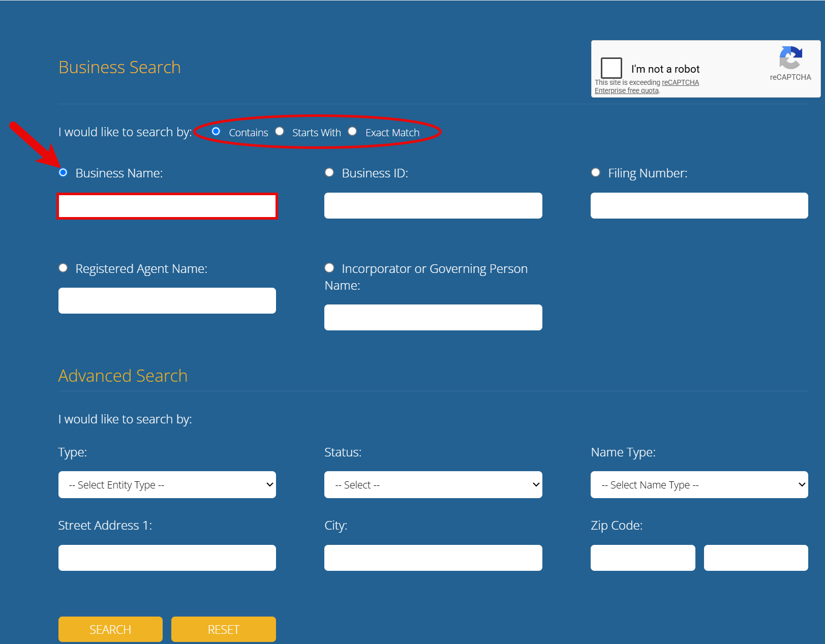Select Incorporator or Governing Person Name radio
The height and width of the screenshot is (644, 825).
pos(329,268)
